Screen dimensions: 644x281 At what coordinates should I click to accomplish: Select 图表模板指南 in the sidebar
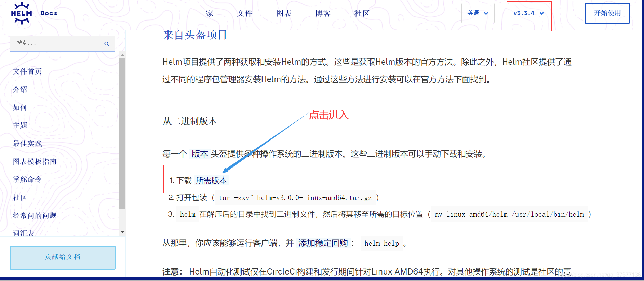pyautogui.click(x=35, y=162)
